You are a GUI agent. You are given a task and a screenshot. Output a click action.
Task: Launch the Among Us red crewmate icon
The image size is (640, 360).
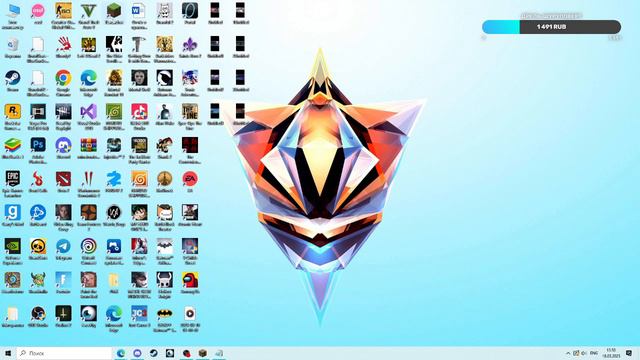190,280
